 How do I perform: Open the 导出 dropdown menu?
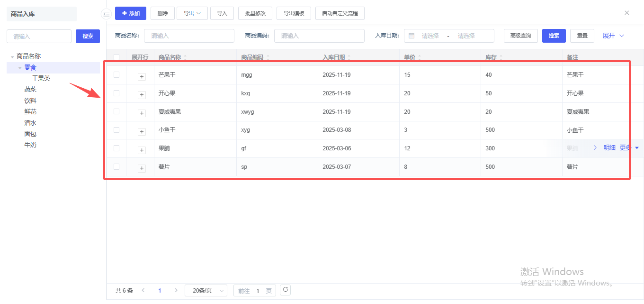tap(192, 13)
